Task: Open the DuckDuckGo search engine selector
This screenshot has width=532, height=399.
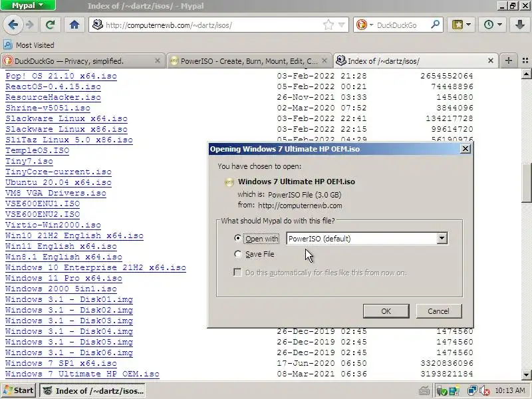Action: pos(364,25)
